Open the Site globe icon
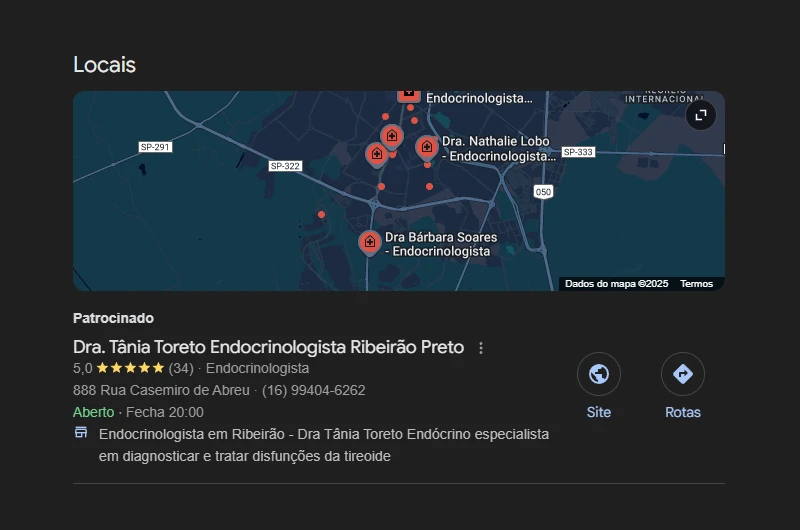The height and width of the screenshot is (530, 800). (599, 374)
